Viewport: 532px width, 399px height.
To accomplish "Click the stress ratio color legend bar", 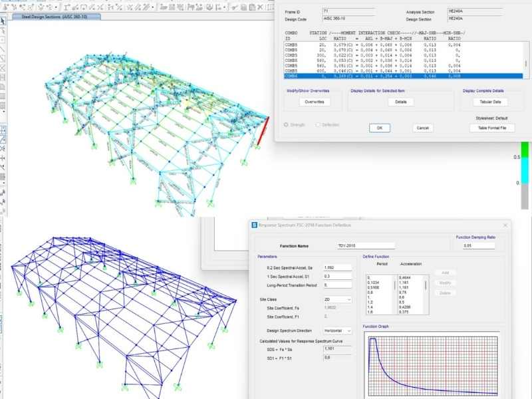I will pos(525,163).
